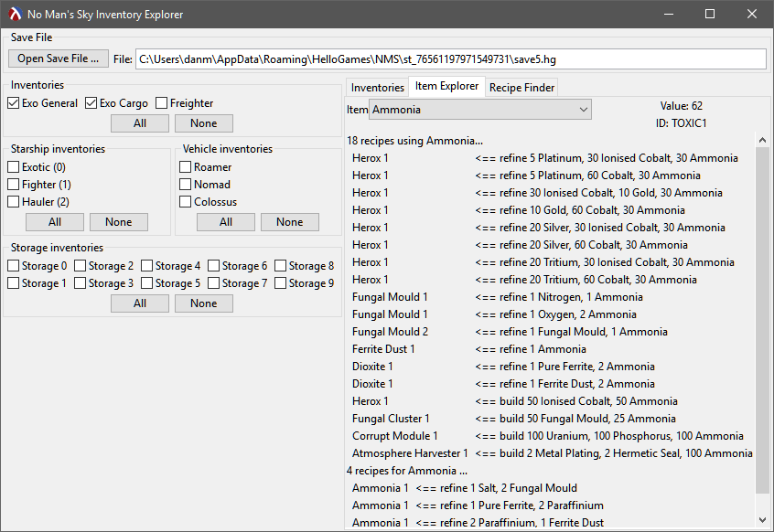Click recipe 'refine 20 Silver, 60 Cobalt, 30 Ammonia'
Screen dimensions: 774x532
(x=594, y=245)
